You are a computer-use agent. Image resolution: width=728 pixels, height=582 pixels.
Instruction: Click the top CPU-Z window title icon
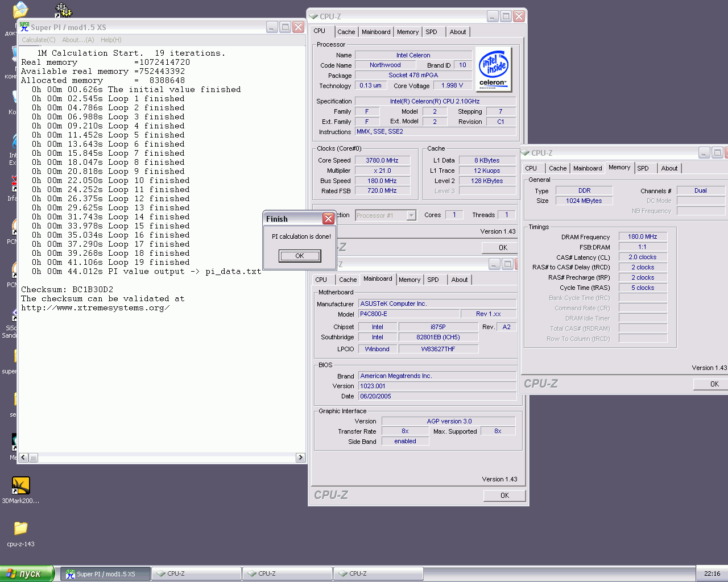click(x=313, y=16)
